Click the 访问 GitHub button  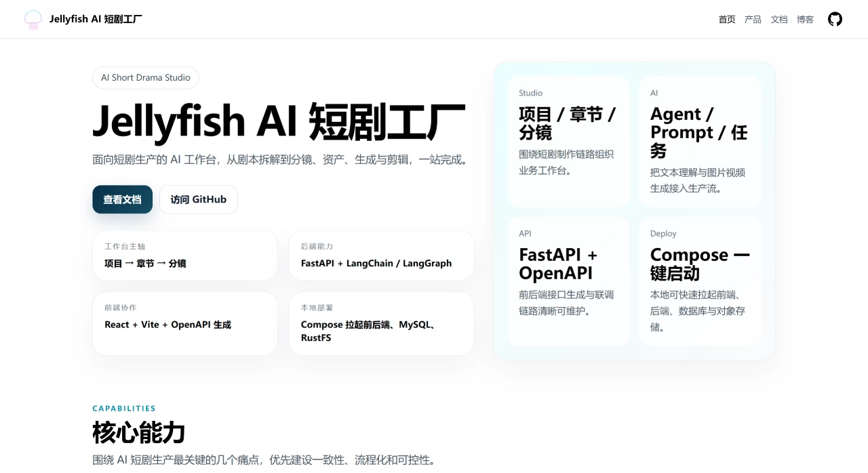coord(199,199)
